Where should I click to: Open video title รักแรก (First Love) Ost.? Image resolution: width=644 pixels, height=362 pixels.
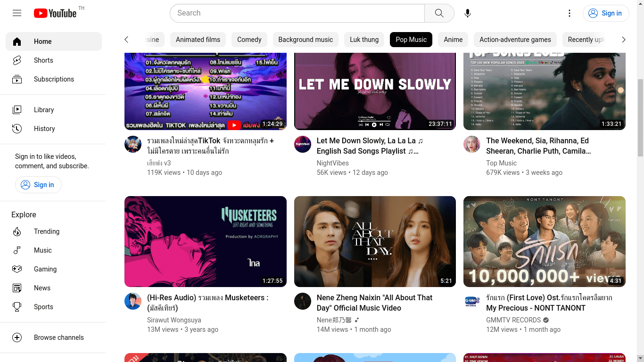549,303
